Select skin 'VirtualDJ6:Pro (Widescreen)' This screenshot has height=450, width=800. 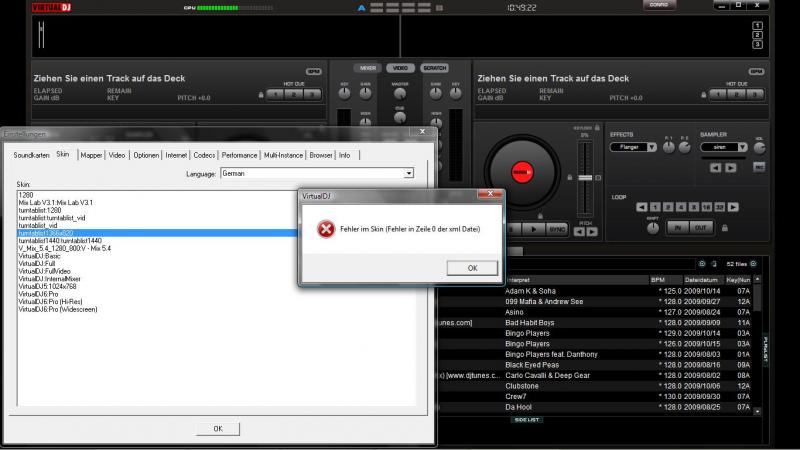pos(58,309)
